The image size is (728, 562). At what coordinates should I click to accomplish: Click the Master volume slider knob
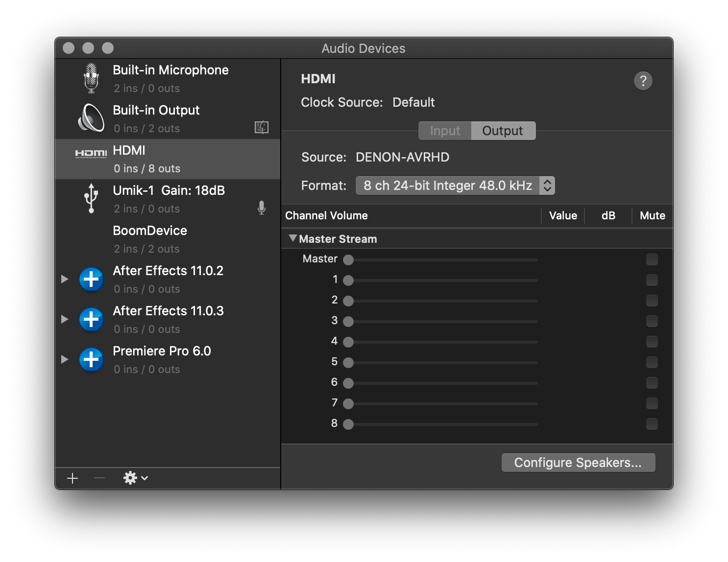pyautogui.click(x=348, y=260)
